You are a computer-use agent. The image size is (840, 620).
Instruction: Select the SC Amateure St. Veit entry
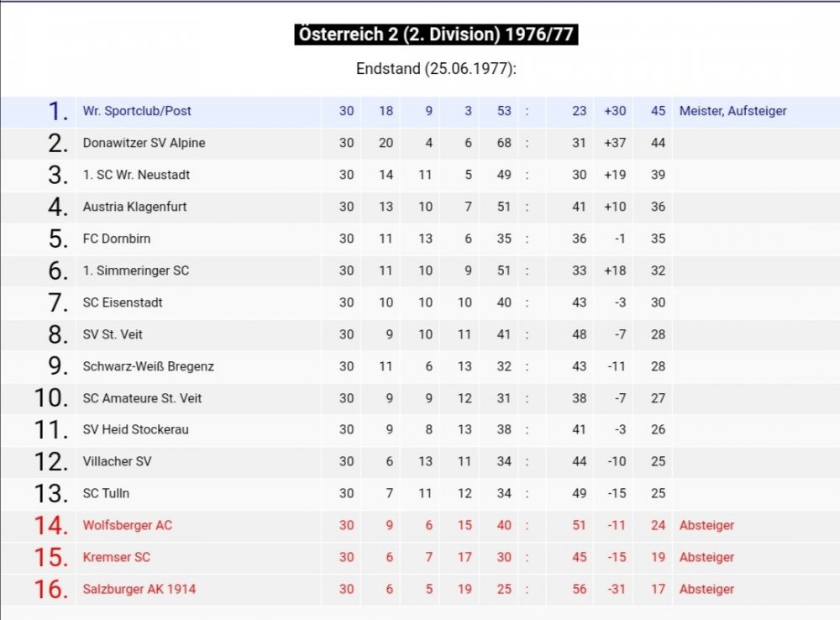pyautogui.click(x=142, y=398)
